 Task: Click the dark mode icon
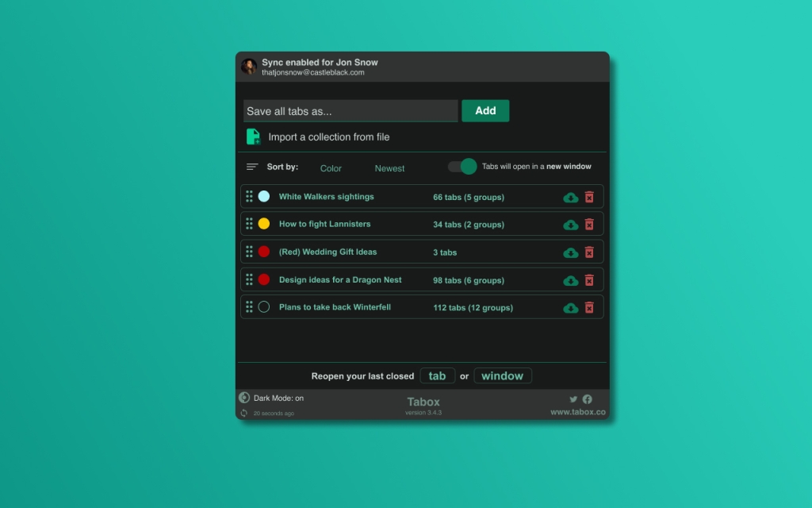pyautogui.click(x=244, y=398)
